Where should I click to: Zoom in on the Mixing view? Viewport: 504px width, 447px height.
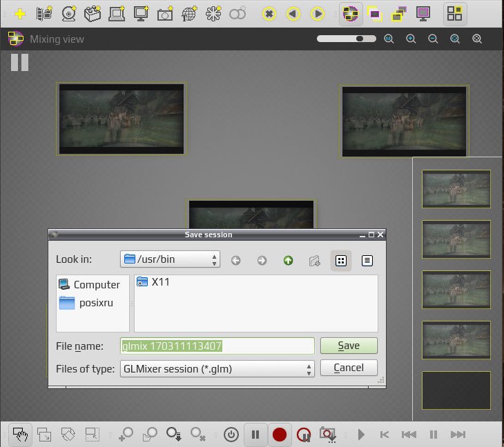tap(411, 39)
